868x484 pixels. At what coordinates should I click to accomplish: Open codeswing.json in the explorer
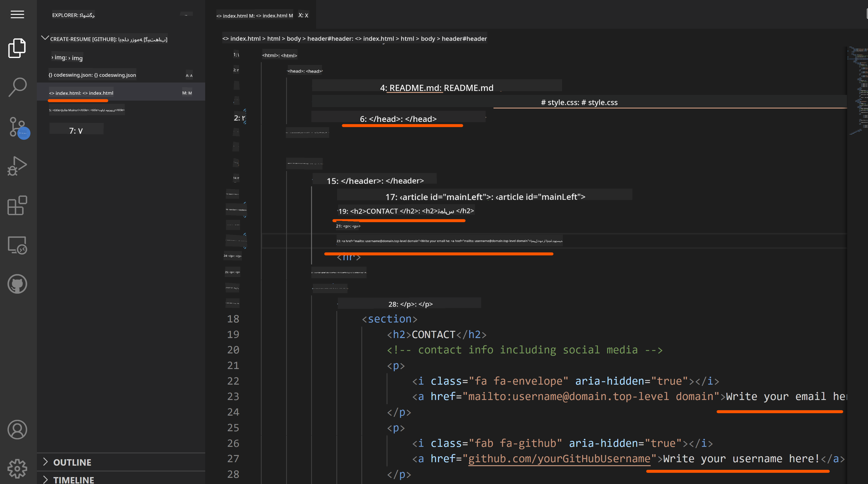tap(93, 75)
